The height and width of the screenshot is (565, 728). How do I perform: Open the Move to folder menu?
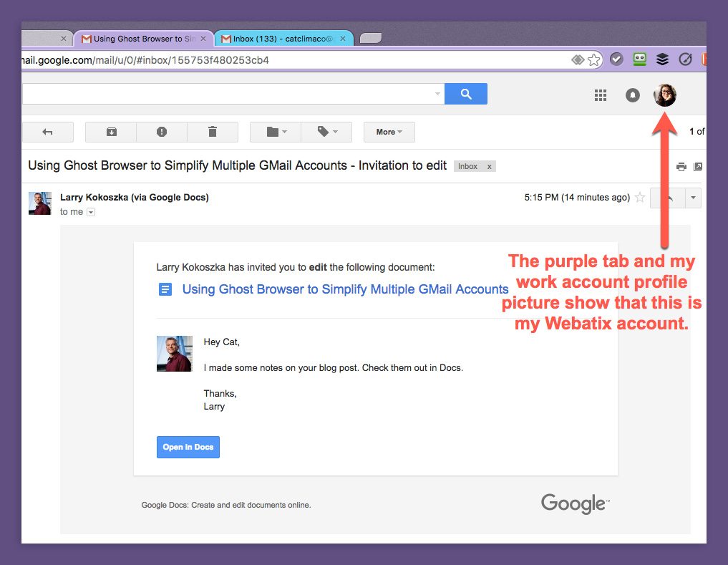tap(276, 132)
